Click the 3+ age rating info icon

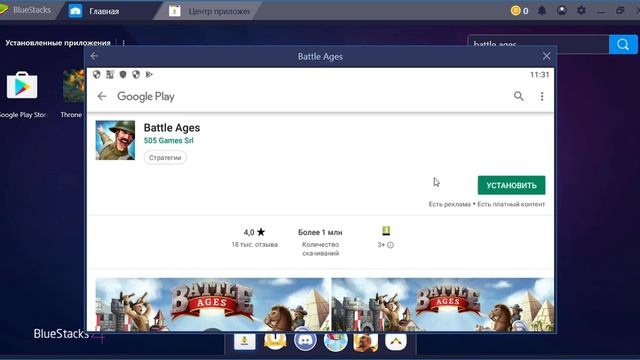(x=390, y=245)
